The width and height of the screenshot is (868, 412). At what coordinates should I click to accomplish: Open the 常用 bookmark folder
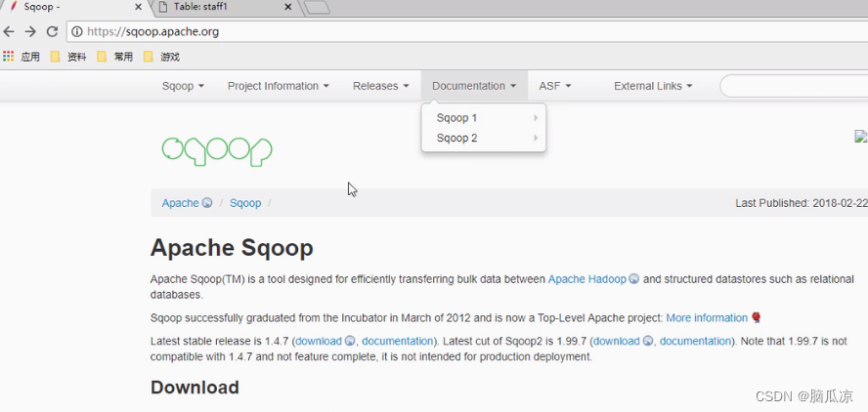click(115, 57)
